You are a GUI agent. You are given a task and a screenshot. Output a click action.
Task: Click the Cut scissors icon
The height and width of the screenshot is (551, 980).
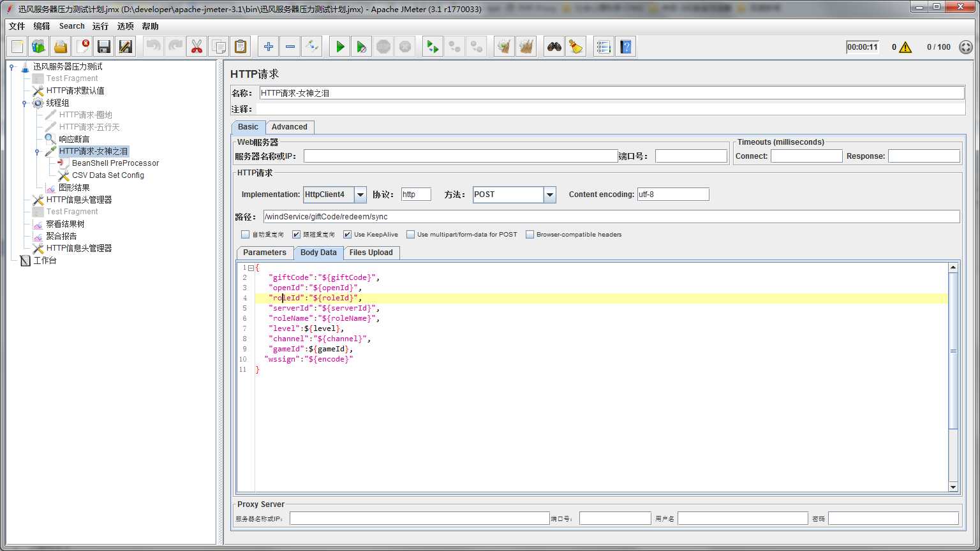click(197, 47)
